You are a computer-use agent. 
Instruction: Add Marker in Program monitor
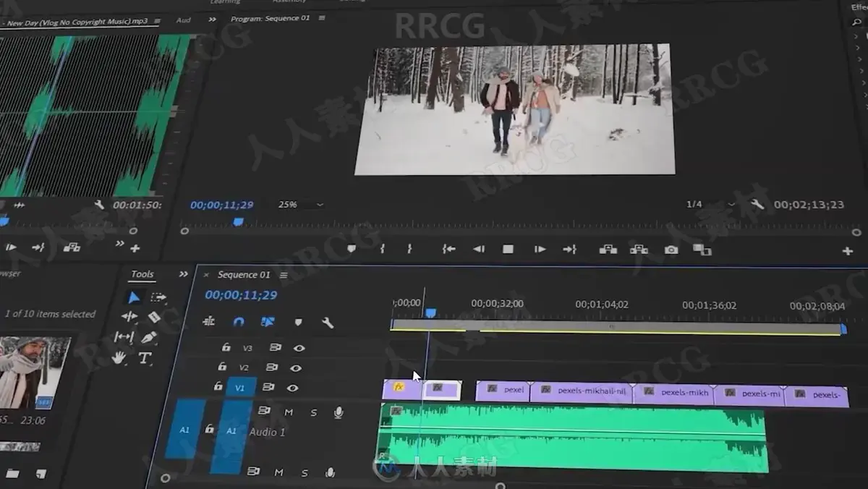(x=352, y=249)
